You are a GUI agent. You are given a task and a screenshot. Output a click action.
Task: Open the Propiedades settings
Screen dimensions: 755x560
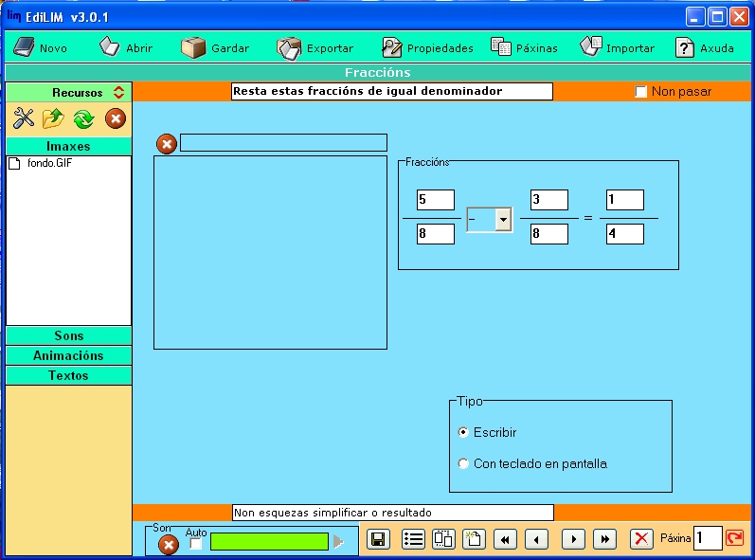pos(427,48)
